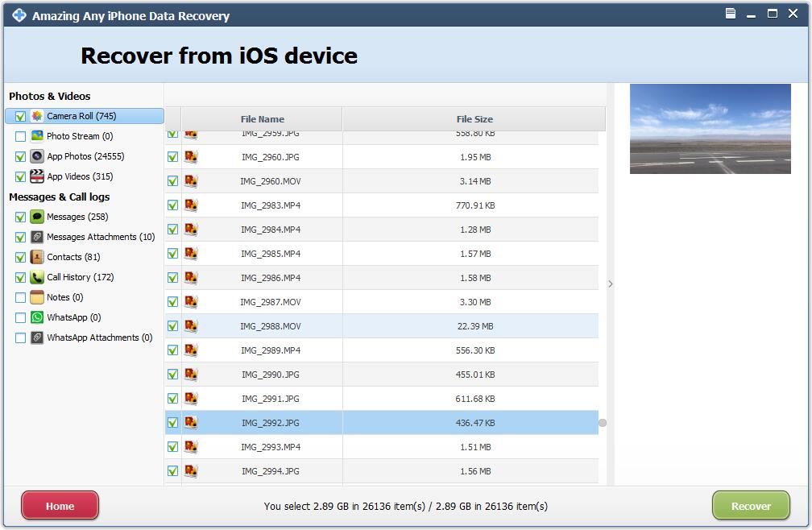Viewport: 812px width, 530px height.
Task: Click the Camera Roll flower icon
Action: pos(37,116)
